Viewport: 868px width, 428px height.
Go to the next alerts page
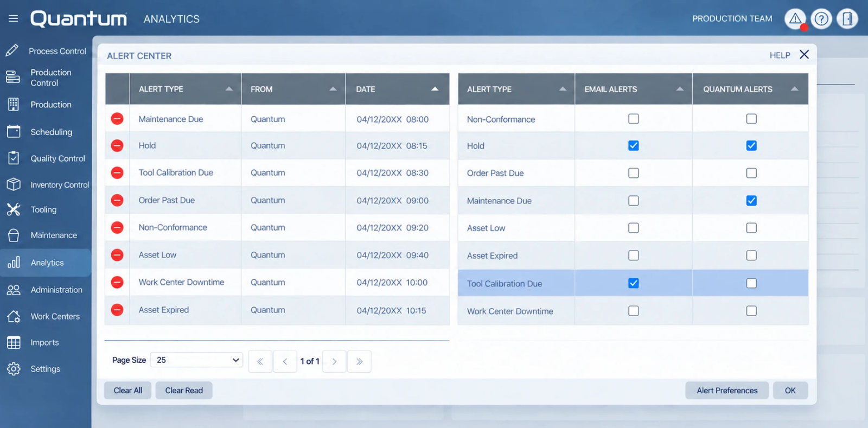click(334, 361)
